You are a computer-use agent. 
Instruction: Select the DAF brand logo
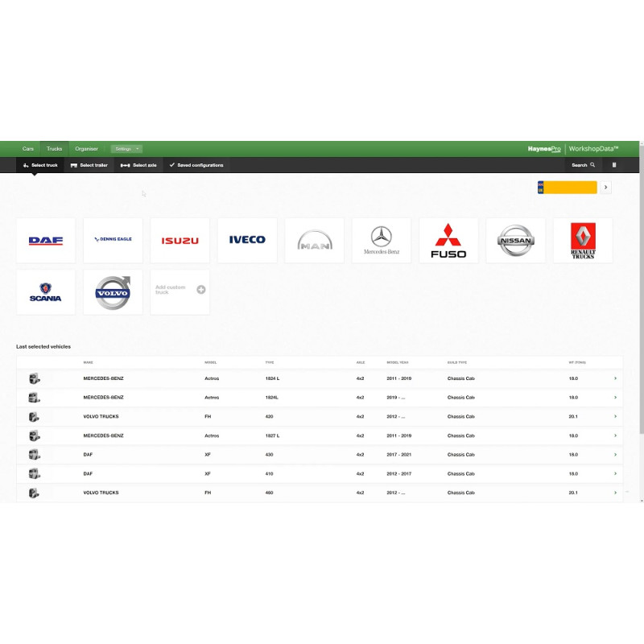45,239
